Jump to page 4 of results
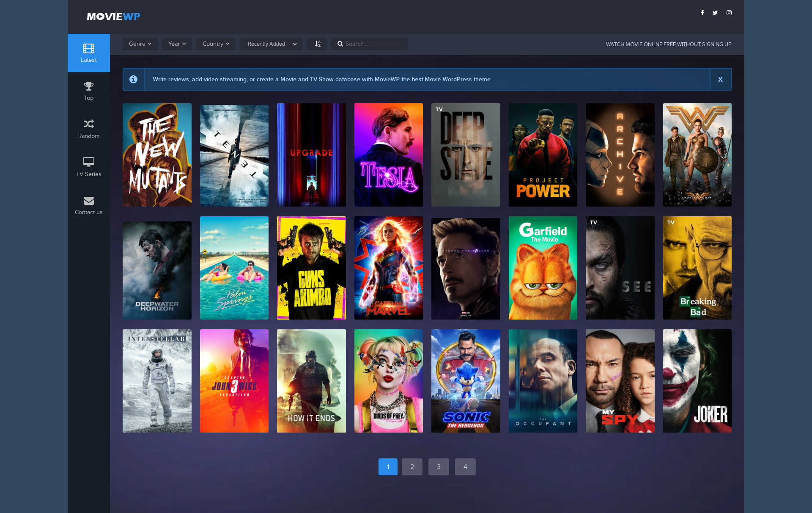Image resolution: width=812 pixels, height=513 pixels. 465,466
